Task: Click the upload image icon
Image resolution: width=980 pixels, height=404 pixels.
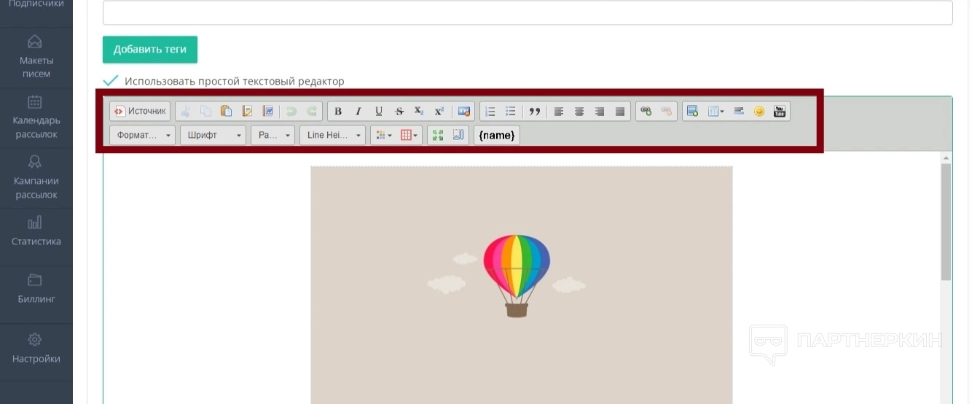Action: click(x=693, y=112)
